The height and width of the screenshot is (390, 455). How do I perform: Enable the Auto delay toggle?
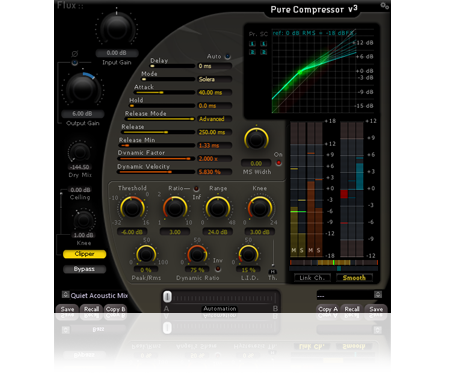point(228,56)
